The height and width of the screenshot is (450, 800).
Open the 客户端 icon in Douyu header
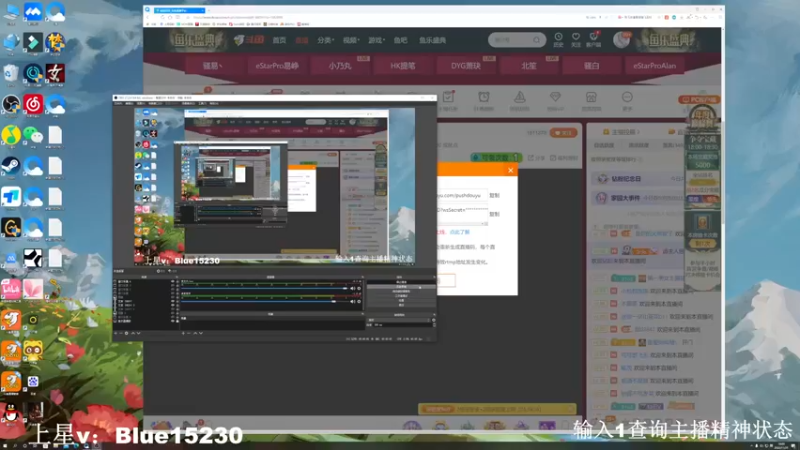click(593, 40)
